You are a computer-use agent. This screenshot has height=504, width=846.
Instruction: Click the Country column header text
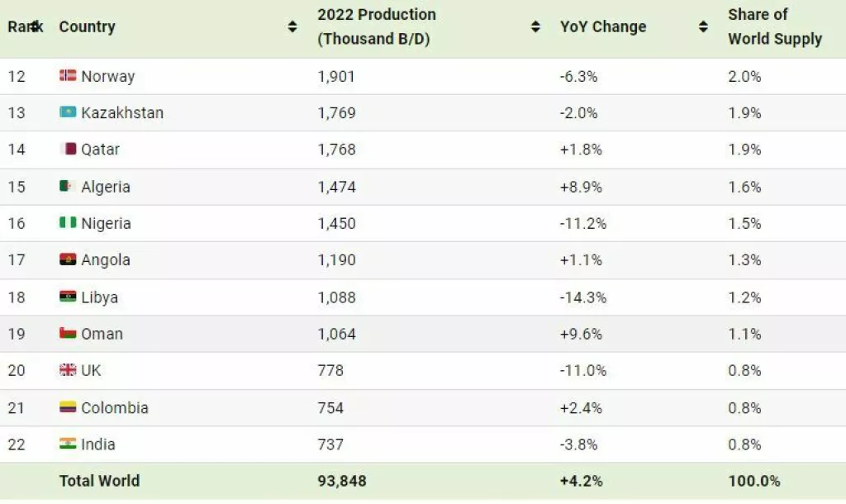pos(87,26)
